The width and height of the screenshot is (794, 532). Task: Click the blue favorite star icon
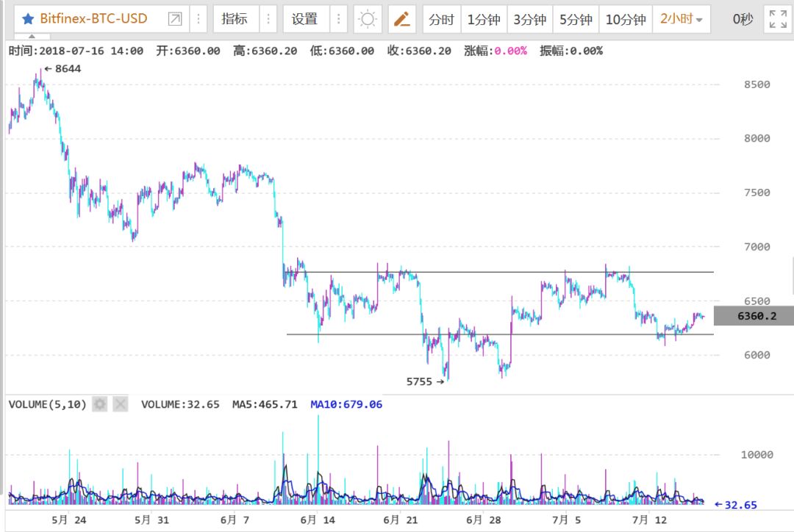coord(28,19)
